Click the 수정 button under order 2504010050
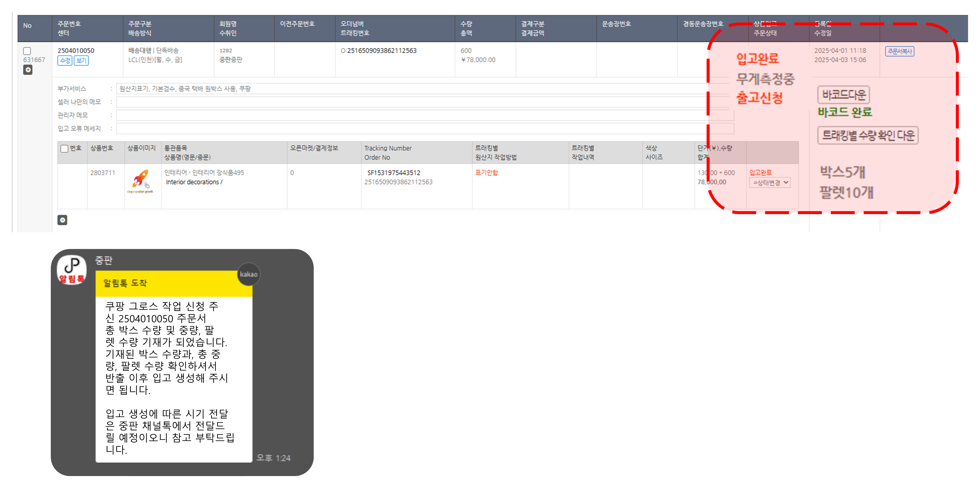Viewport: 980px width, 488px height. 65,61
